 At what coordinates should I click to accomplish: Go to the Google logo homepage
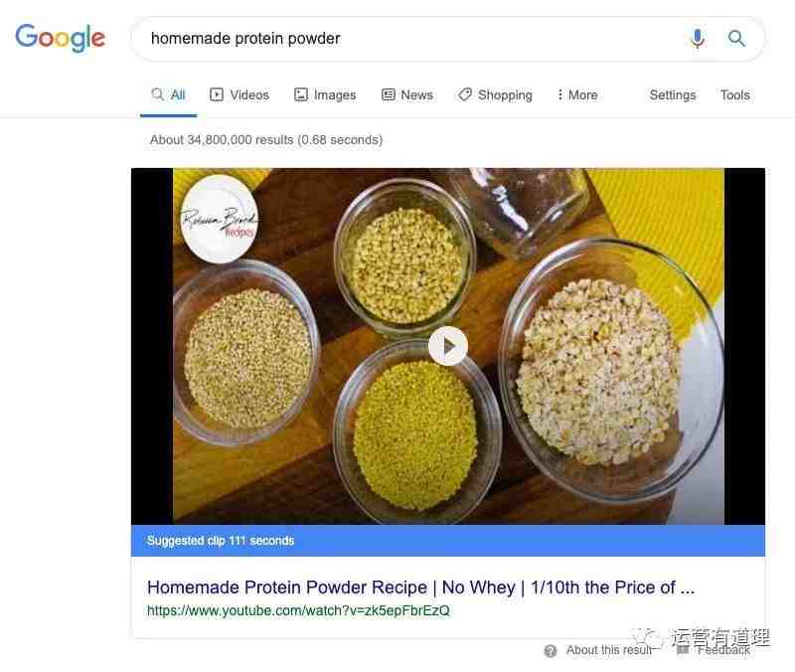[x=61, y=38]
